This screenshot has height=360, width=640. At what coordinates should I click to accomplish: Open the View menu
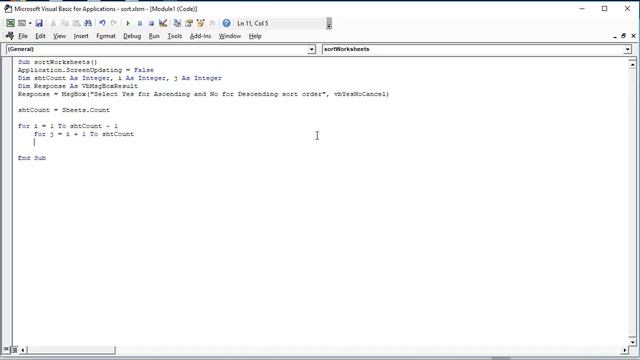[x=59, y=36]
